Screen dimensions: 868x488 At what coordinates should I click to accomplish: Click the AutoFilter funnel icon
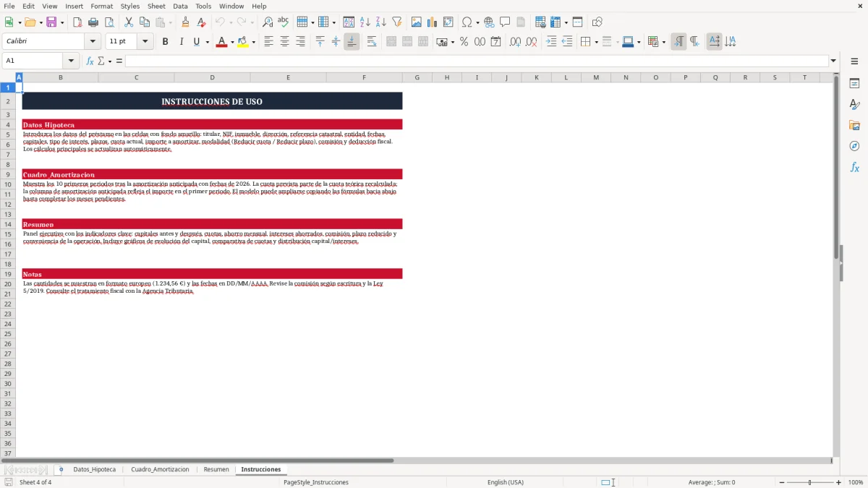tap(396, 22)
